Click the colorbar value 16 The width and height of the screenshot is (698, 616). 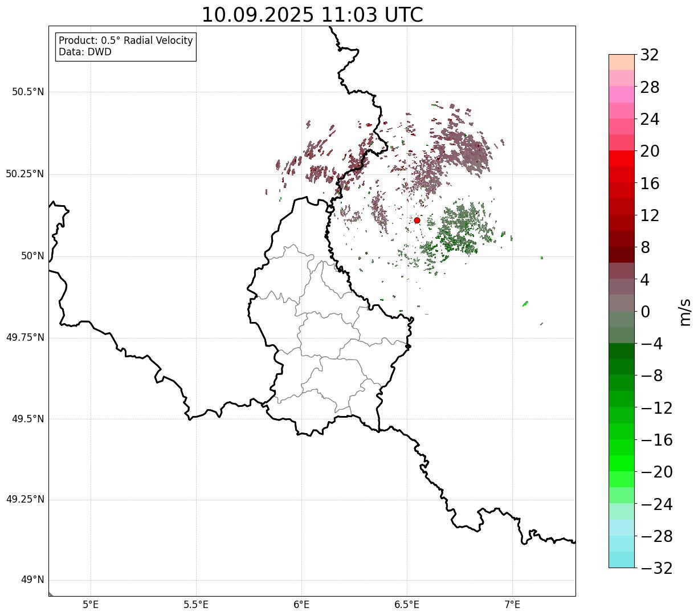[x=650, y=183]
